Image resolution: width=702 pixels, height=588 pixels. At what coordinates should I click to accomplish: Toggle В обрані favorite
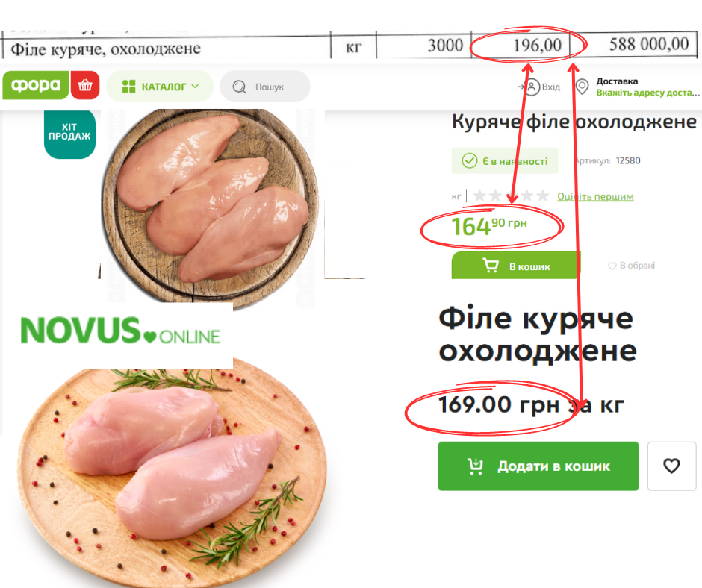point(631,266)
